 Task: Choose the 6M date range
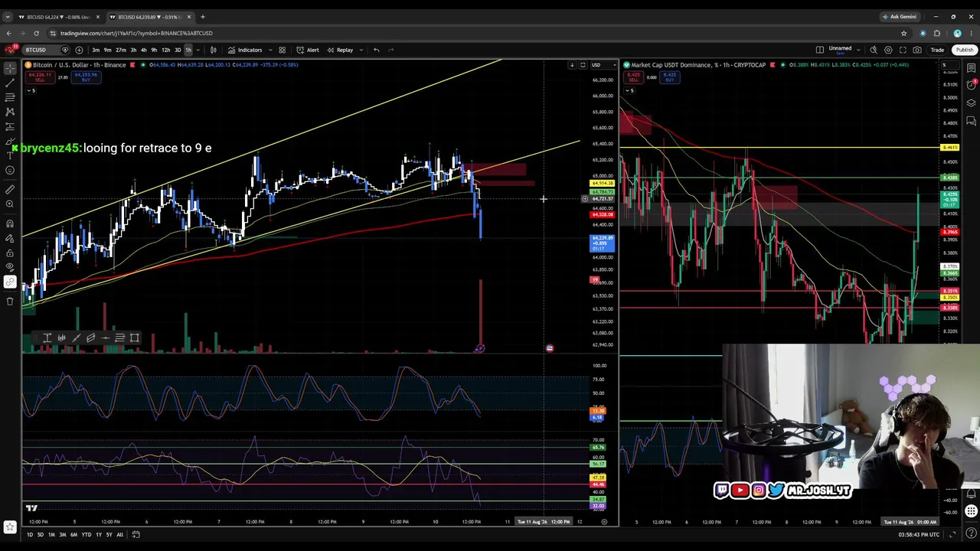73,534
